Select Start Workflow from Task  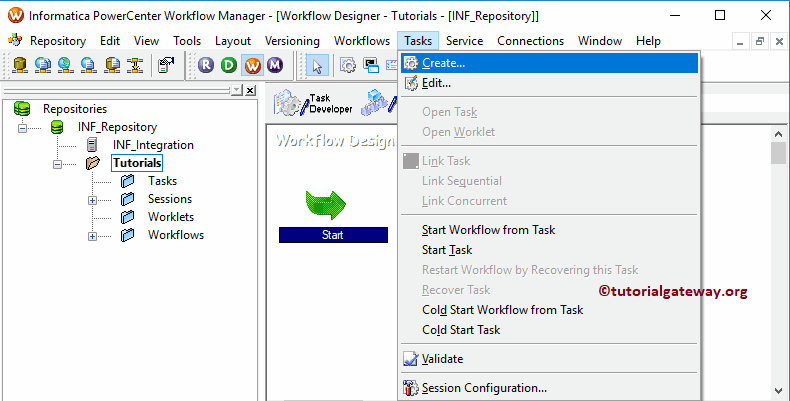click(x=549, y=230)
